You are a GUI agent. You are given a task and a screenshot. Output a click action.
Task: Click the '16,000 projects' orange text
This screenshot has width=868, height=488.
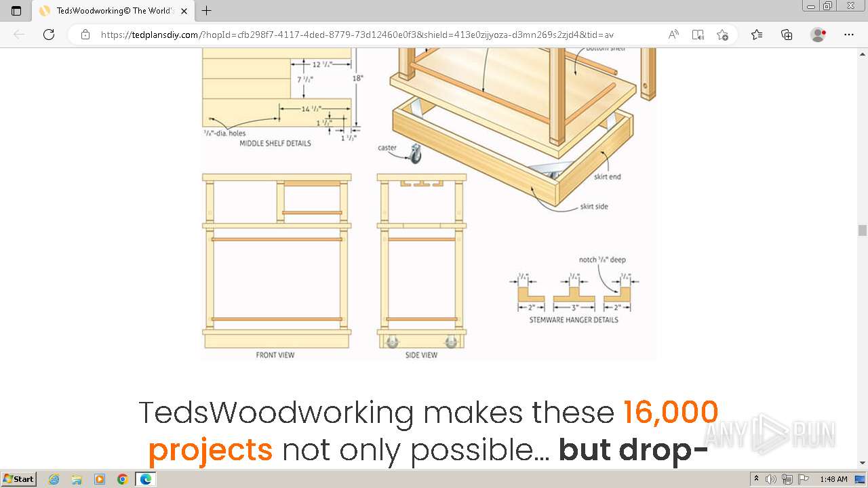pyautogui.click(x=433, y=430)
